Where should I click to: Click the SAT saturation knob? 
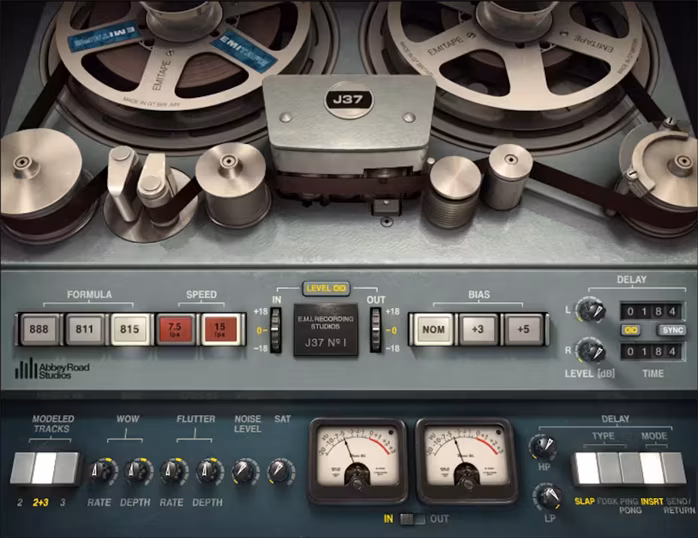point(282,470)
